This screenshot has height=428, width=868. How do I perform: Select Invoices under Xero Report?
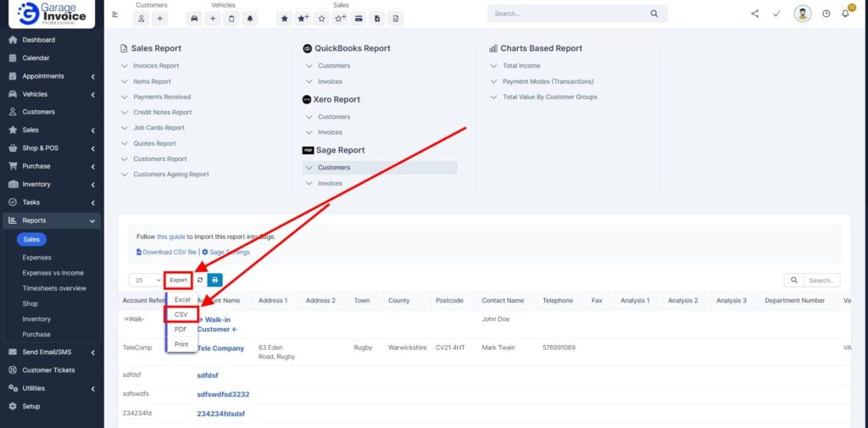pos(330,132)
